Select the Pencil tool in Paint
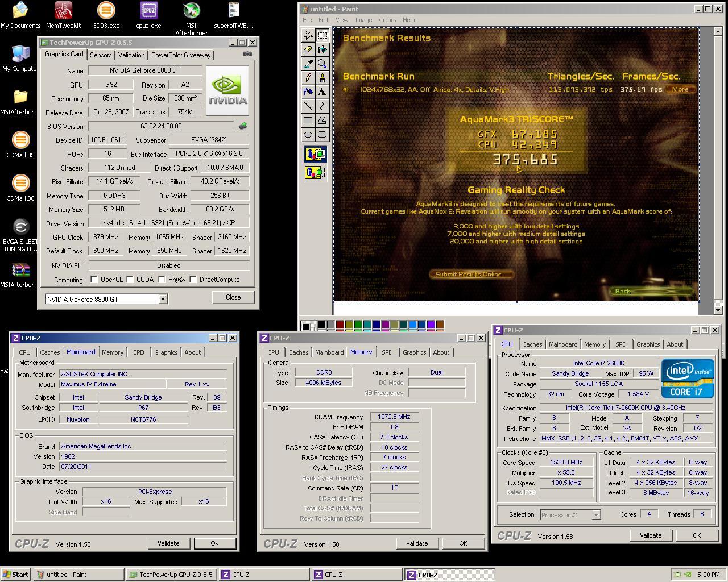 (x=308, y=78)
